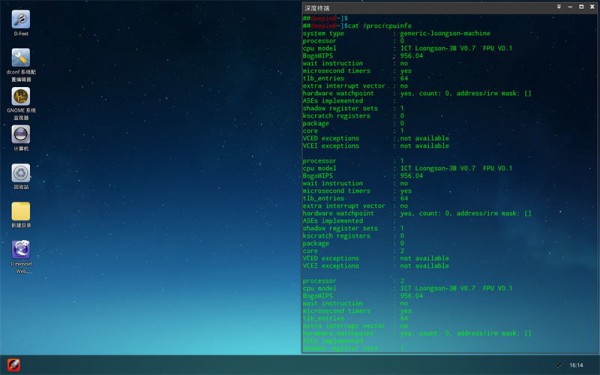600x375 pixels.
Task: Close the Deepin terminal window
Action: [x=592, y=7]
